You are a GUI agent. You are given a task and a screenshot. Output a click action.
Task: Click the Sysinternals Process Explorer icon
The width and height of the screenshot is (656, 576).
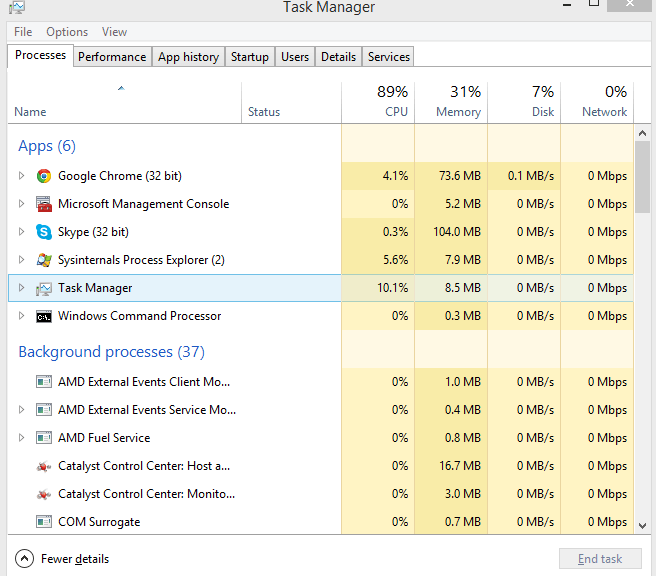pos(44,260)
